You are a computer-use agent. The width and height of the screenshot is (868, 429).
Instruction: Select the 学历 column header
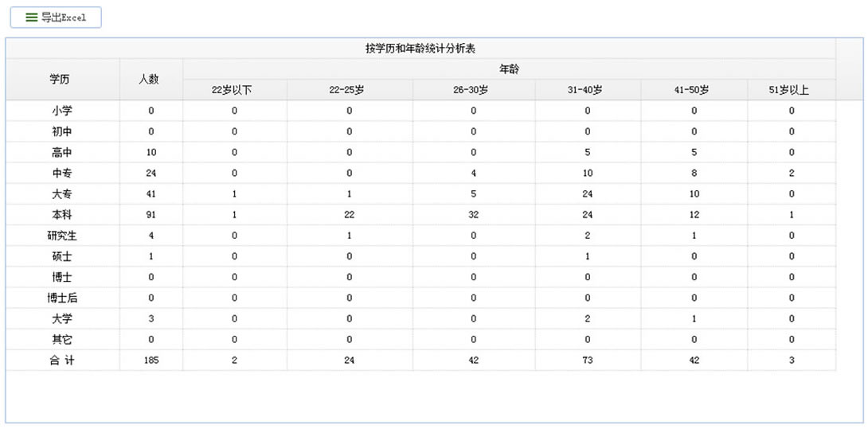tap(59, 79)
